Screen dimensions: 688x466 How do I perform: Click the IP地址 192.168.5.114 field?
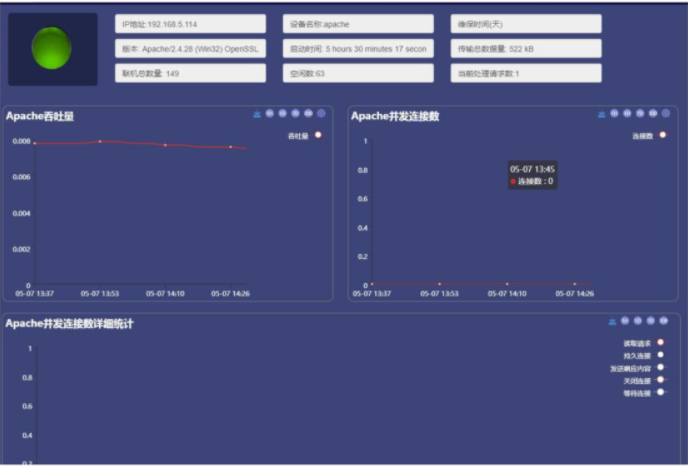[x=190, y=24]
